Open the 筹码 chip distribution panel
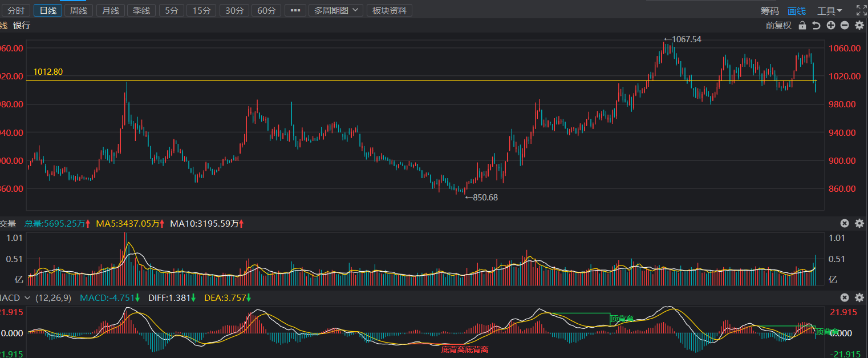Image resolution: width=868 pixels, height=358 pixels. (x=769, y=11)
